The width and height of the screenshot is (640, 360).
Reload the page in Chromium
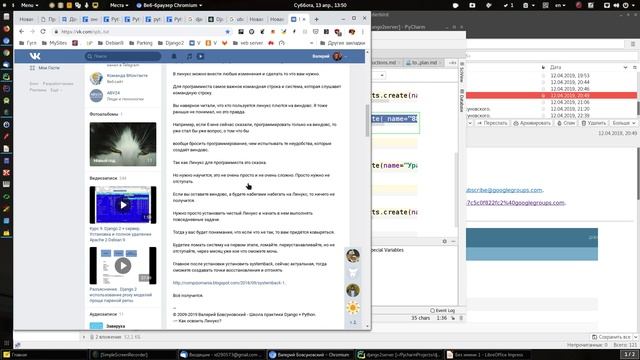click(43, 31)
